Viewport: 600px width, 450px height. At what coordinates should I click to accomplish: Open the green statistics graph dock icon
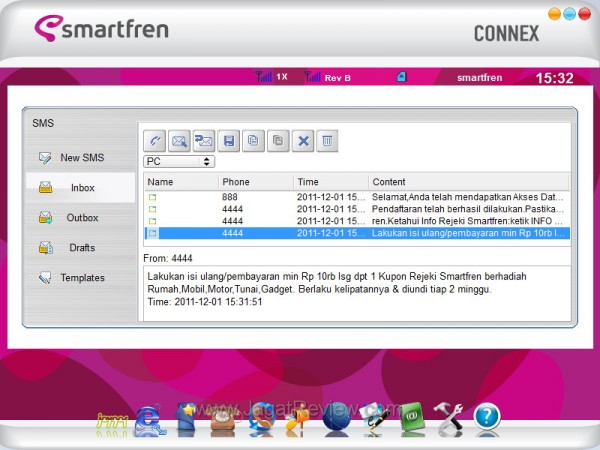pos(112,421)
